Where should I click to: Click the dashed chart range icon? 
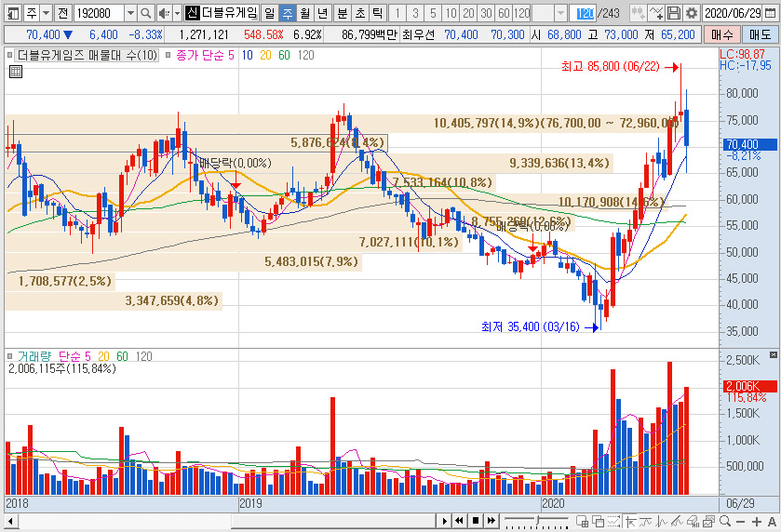[613, 521]
